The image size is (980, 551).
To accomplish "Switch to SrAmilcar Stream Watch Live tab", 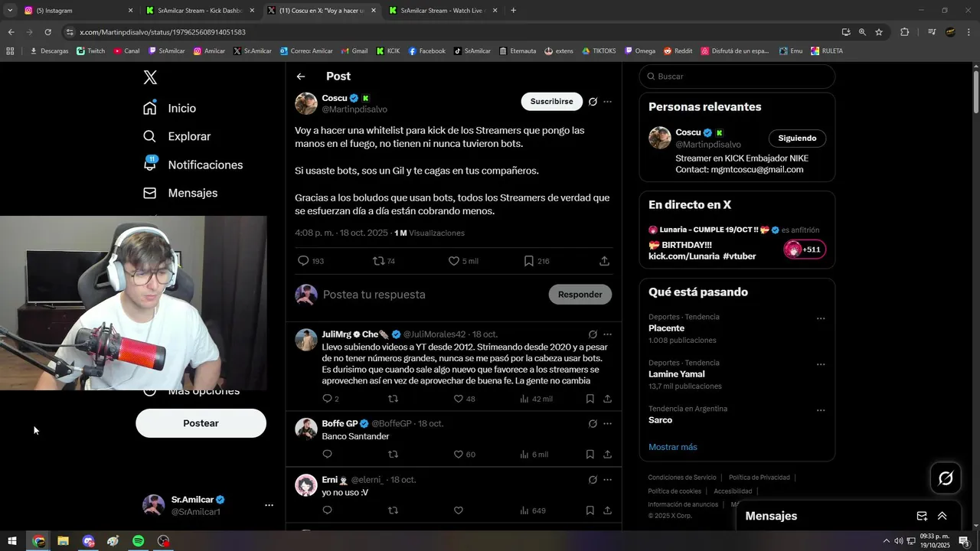I will tap(443, 11).
